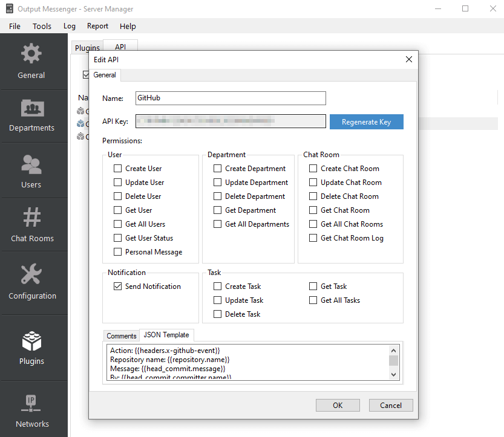Enable Create User permission
The width and height of the screenshot is (504, 437).
pos(117,169)
